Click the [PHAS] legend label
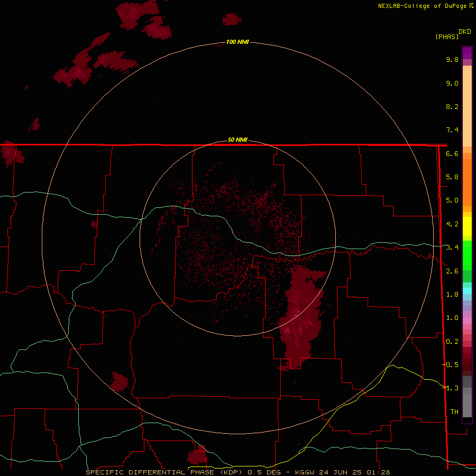Screen dimensions: 476x476 447,36
